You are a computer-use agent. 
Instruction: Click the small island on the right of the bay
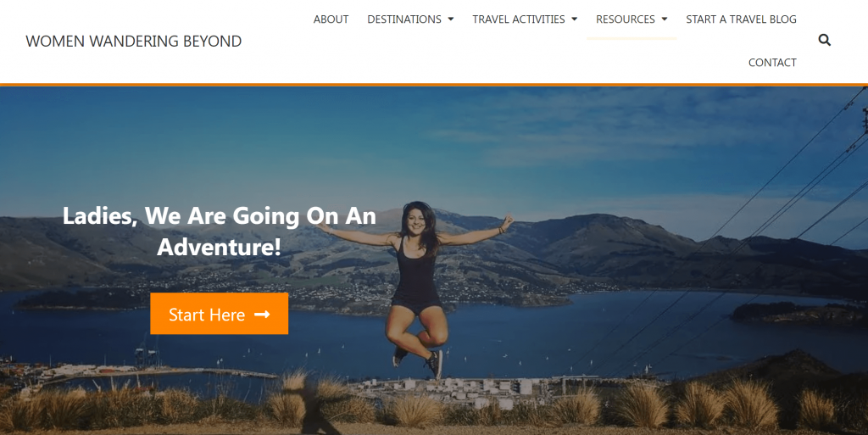click(x=797, y=313)
